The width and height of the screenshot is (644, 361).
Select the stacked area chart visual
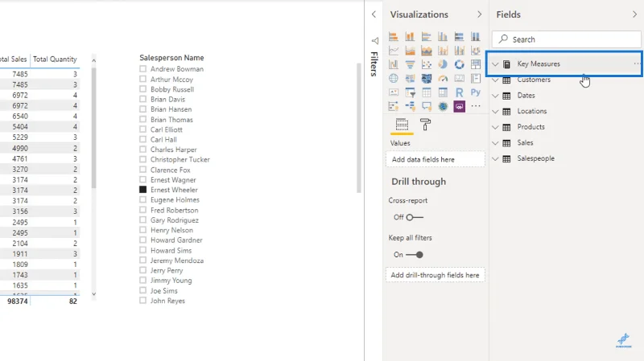427,51
